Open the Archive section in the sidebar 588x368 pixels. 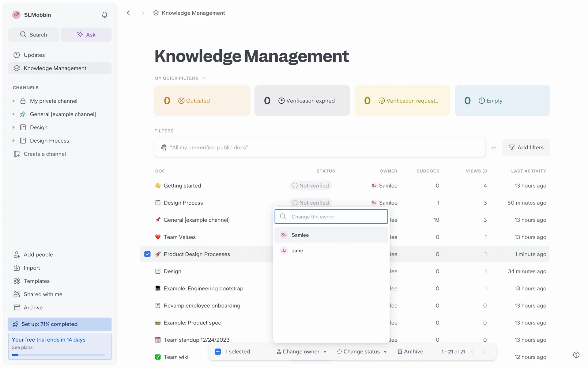pos(33,307)
